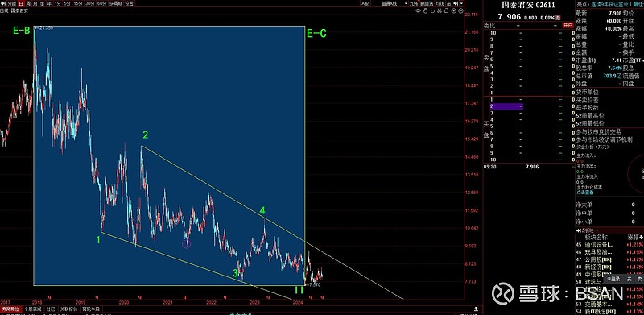Select the 季 quarterly period tab
This screenshot has width=644, height=315.
coord(43,4)
